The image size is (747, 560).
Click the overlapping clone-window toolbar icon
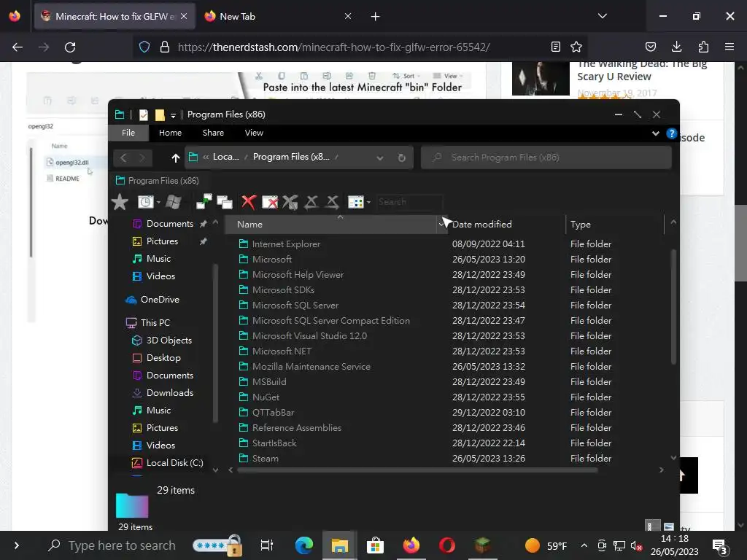point(225,202)
